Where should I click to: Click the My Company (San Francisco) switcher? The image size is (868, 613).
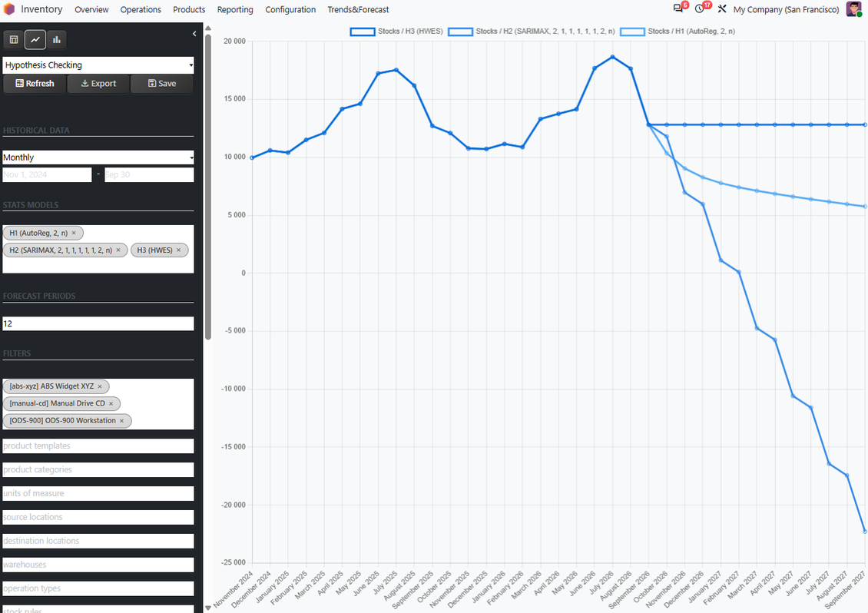[x=786, y=9]
